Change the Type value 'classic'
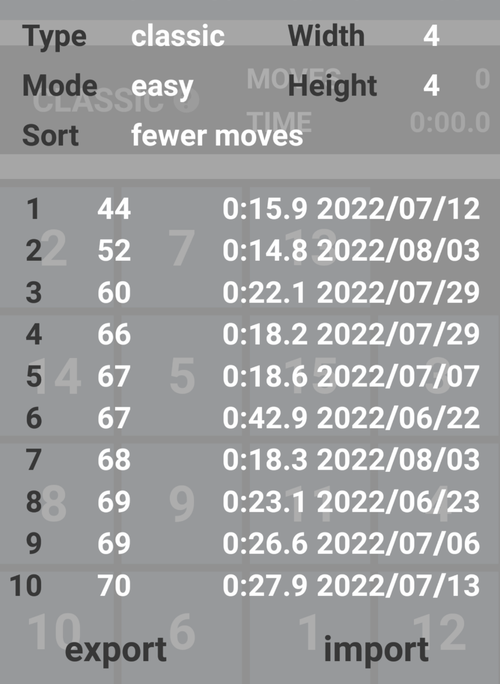Viewport: 500px width, 684px height. pyautogui.click(x=178, y=36)
